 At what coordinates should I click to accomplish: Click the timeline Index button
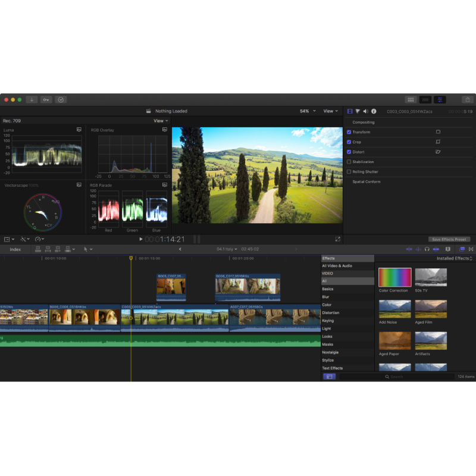click(x=15, y=249)
